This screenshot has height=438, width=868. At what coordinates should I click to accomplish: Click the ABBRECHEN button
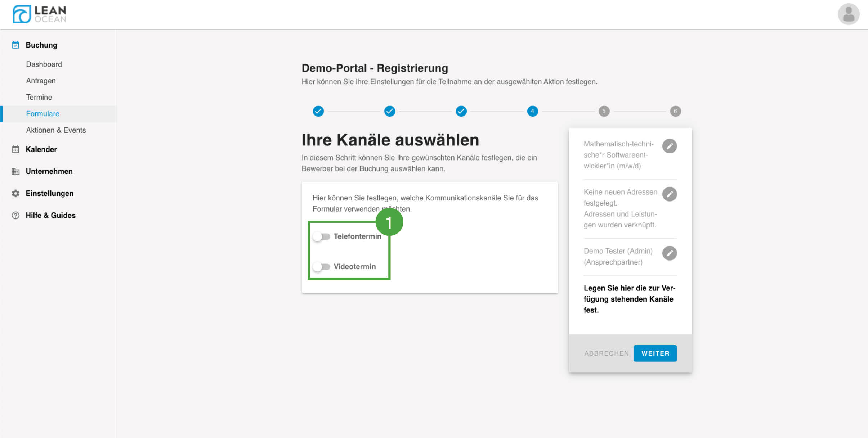pos(606,353)
